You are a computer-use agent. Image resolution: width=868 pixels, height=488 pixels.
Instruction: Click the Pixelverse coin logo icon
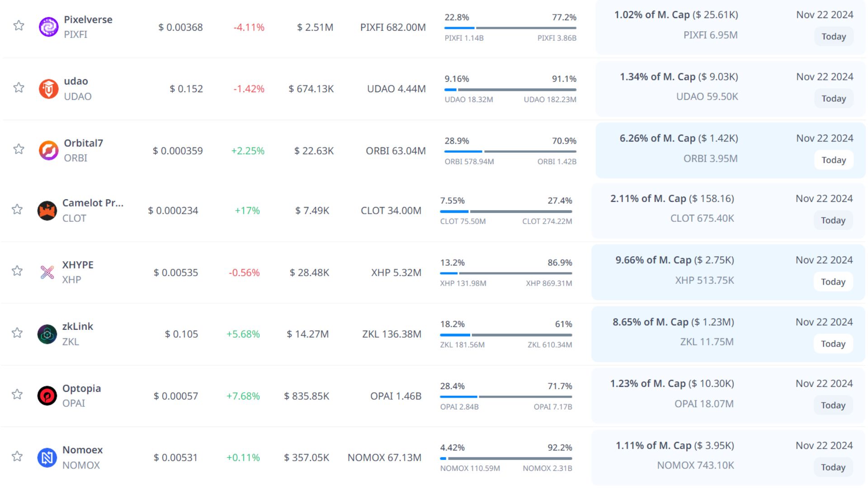pyautogui.click(x=48, y=27)
